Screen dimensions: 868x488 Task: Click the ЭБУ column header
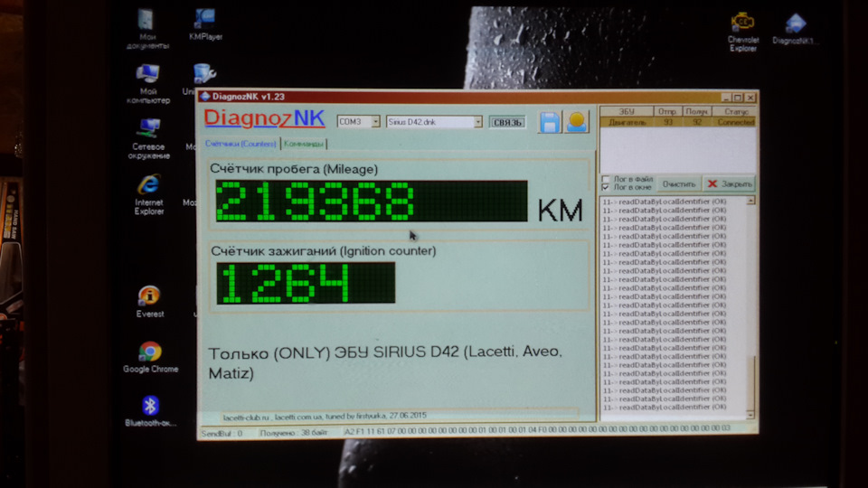click(x=626, y=112)
